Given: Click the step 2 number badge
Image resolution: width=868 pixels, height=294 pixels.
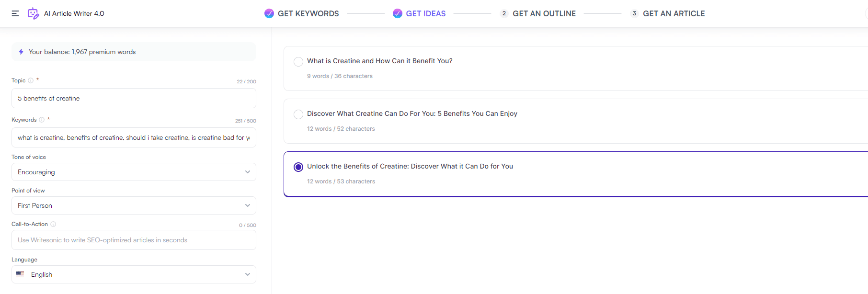Looking at the screenshot, I should click(504, 13).
